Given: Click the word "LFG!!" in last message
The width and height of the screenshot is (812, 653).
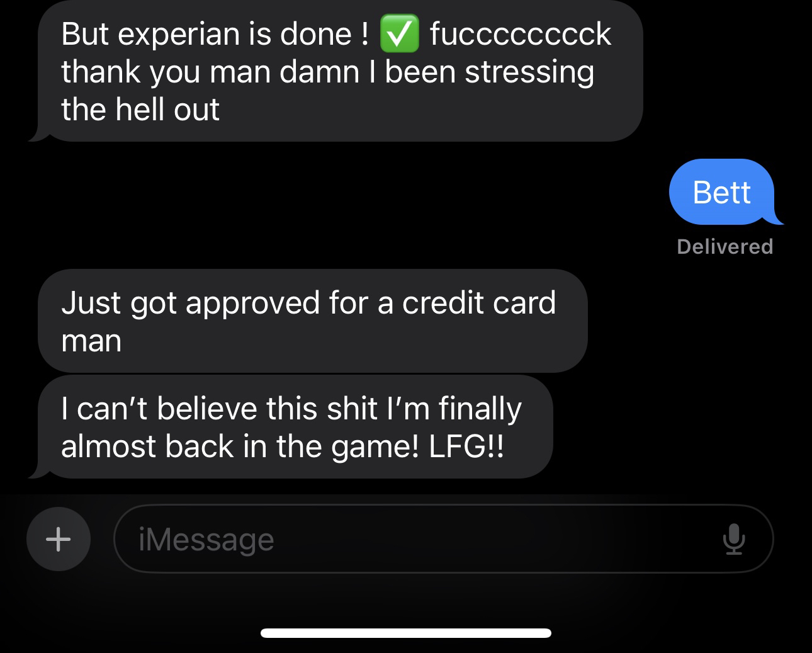Looking at the screenshot, I should pyautogui.click(x=466, y=446).
